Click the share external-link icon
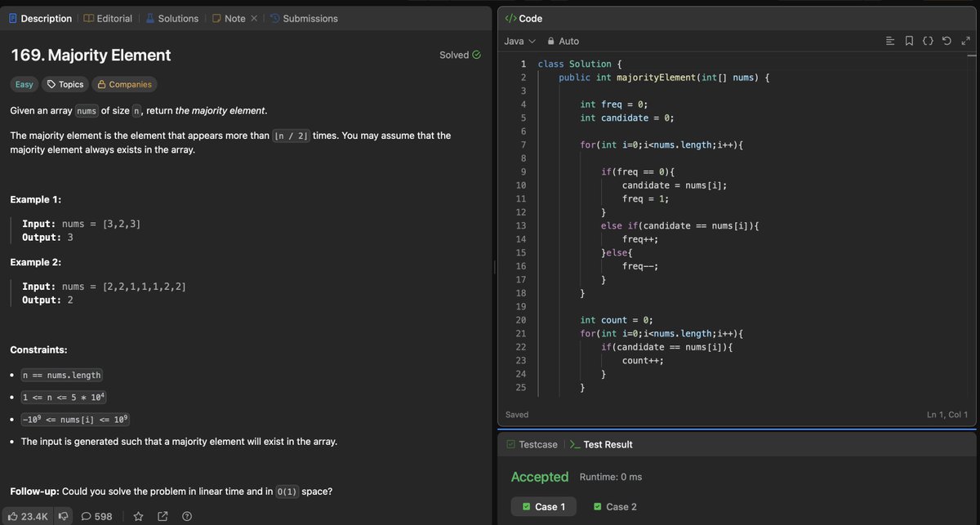The image size is (980, 525). pyautogui.click(x=163, y=516)
